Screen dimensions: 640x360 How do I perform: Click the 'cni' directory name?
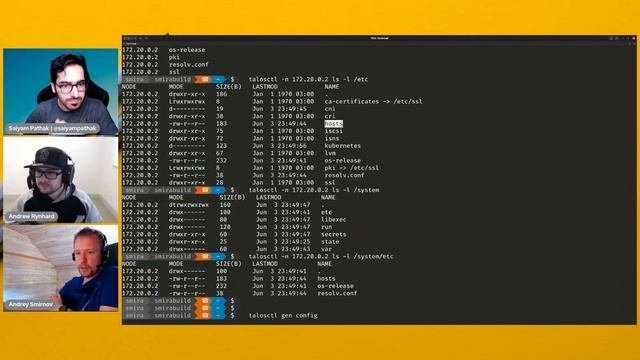coord(330,109)
